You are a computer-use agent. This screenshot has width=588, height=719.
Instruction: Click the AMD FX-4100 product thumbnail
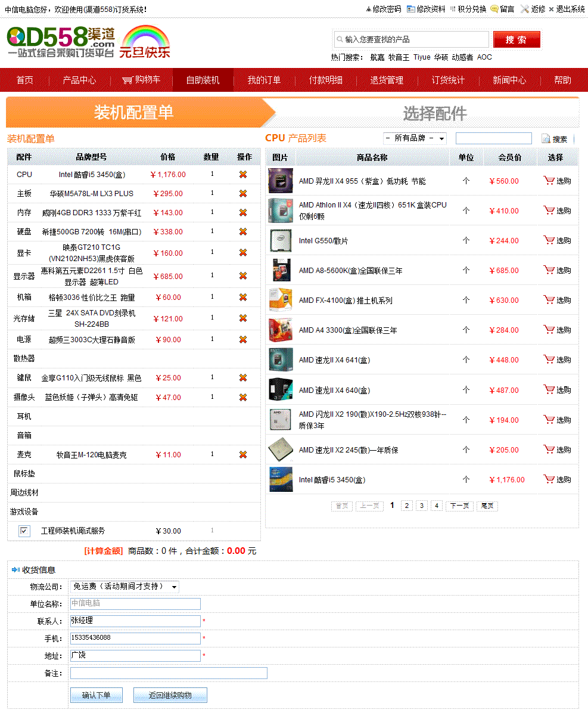[x=281, y=300]
